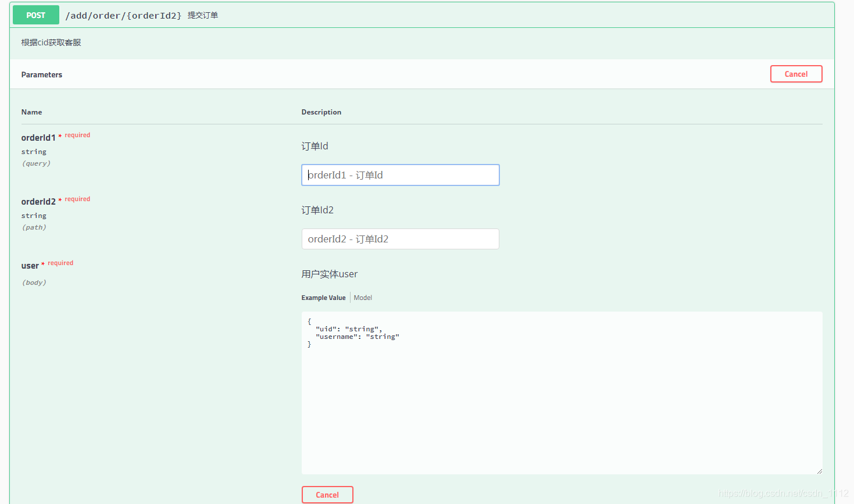This screenshot has width=854, height=504.
Task: Click the user parameter name
Action: 30,266
